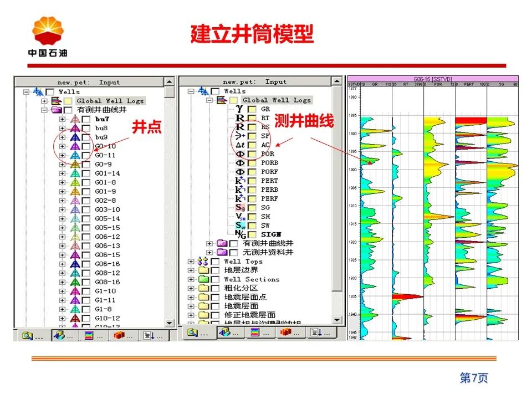Select the G03-10 well label

[x=107, y=209]
